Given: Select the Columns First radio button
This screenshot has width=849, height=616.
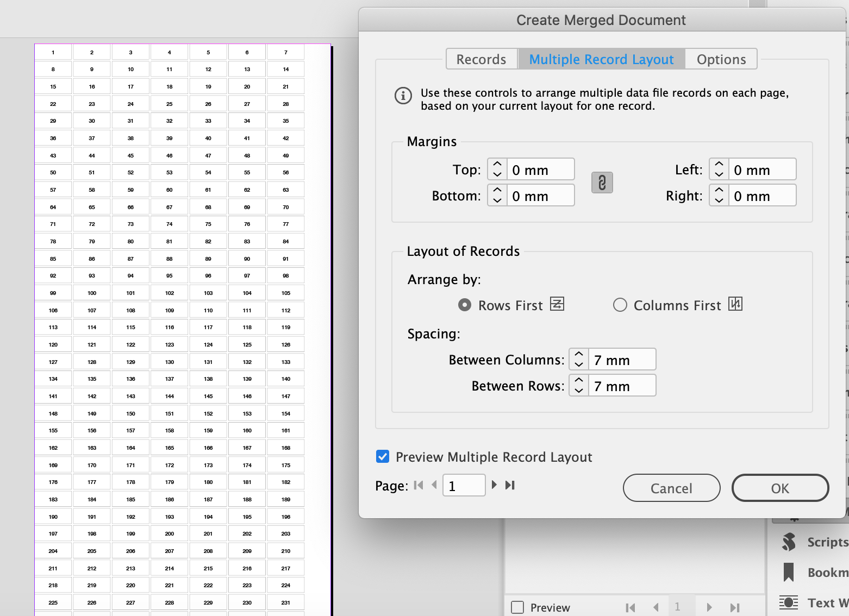Looking at the screenshot, I should click(x=620, y=305).
